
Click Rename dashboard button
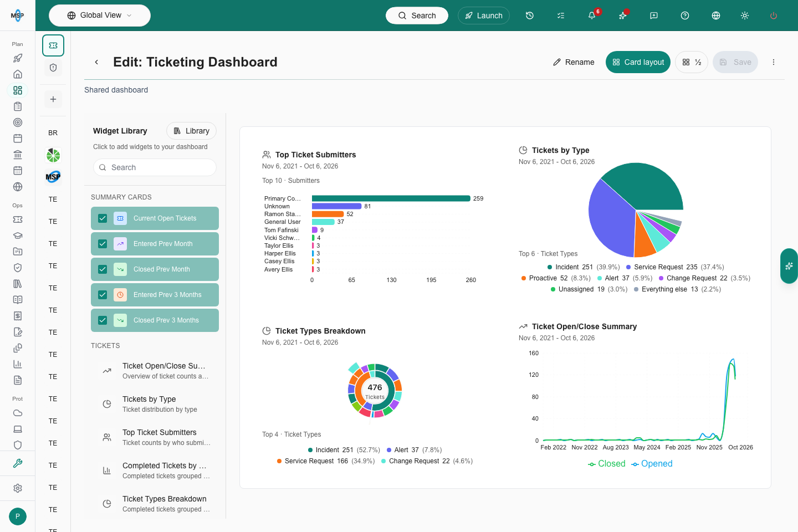coord(574,62)
